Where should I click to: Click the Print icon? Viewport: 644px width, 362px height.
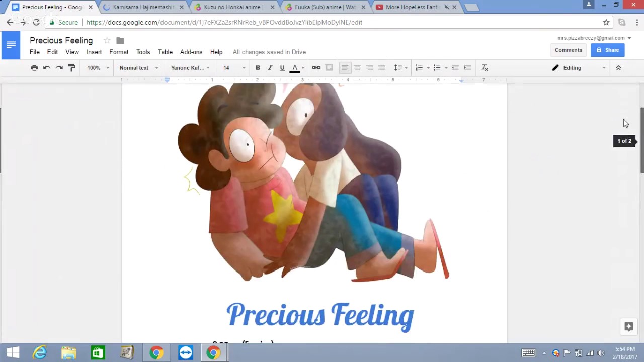[x=34, y=68]
